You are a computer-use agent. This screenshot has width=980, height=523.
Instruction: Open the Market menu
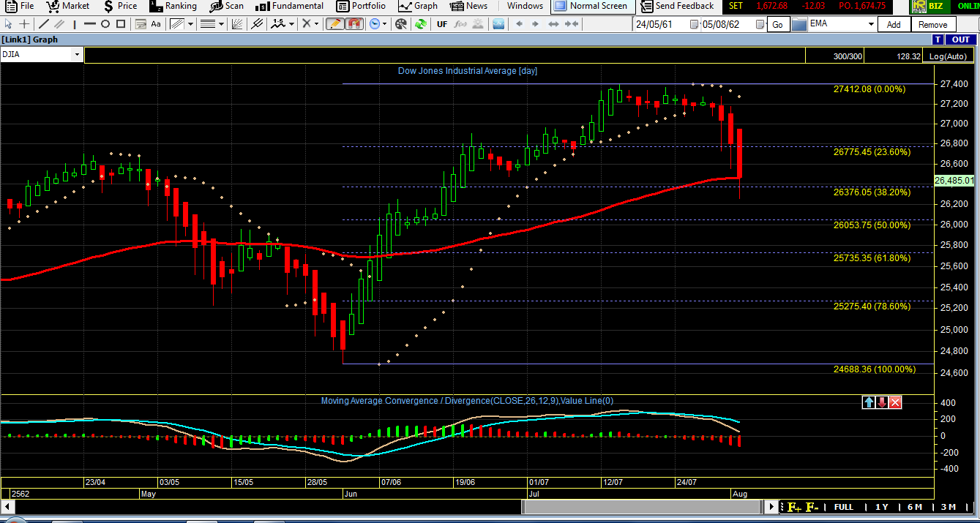point(67,6)
